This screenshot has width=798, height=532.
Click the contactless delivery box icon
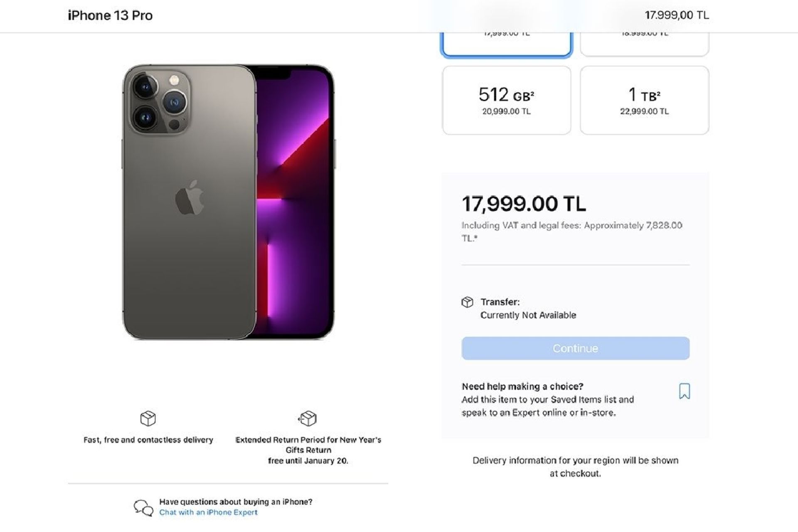pyautogui.click(x=148, y=418)
